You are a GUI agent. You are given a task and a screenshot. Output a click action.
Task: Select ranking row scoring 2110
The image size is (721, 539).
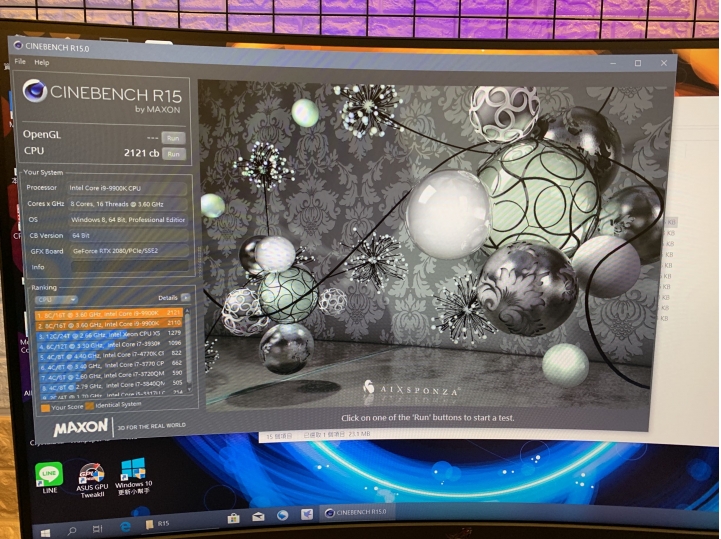[x=109, y=324]
